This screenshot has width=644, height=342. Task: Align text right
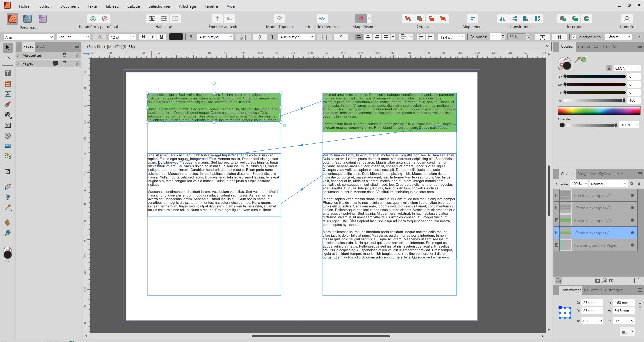click(x=377, y=37)
